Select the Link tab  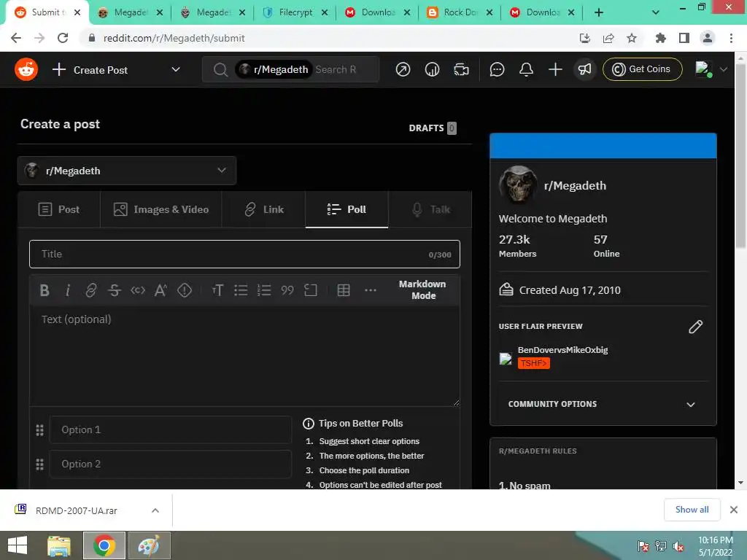coord(263,209)
